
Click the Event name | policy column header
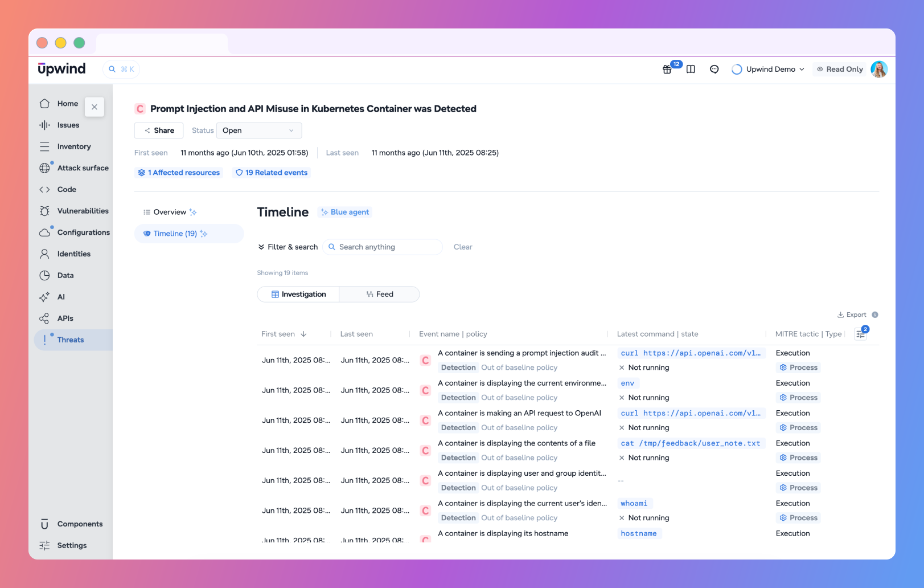point(453,334)
